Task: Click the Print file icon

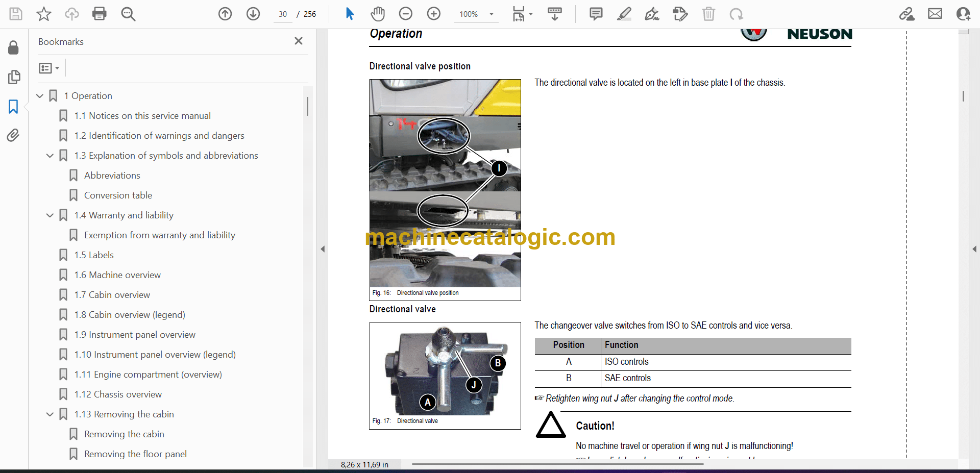Action: click(99, 14)
